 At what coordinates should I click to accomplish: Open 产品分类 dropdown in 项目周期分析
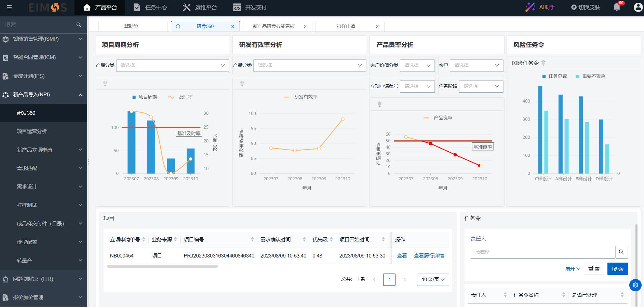point(172,66)
